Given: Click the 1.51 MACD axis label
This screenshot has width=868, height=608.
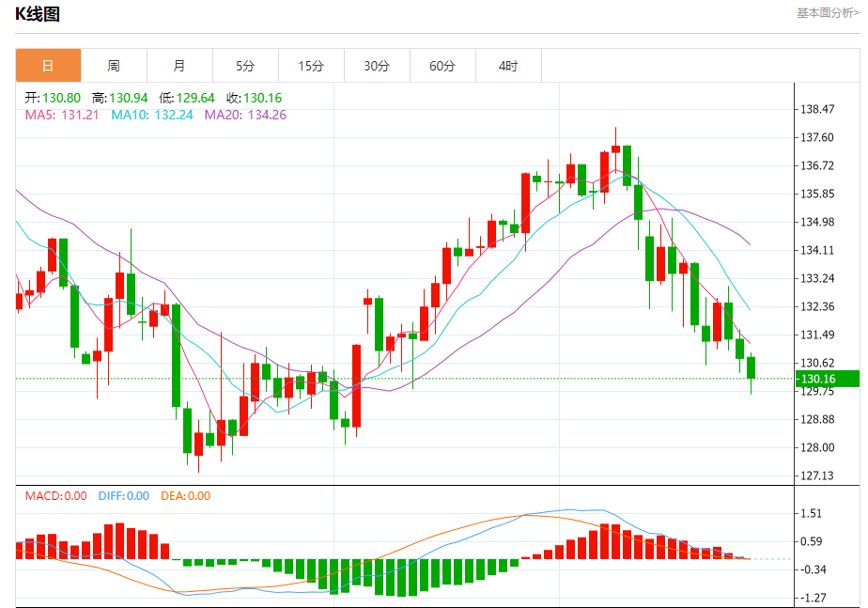Looking at the screenshot, I should click(812, 513).
